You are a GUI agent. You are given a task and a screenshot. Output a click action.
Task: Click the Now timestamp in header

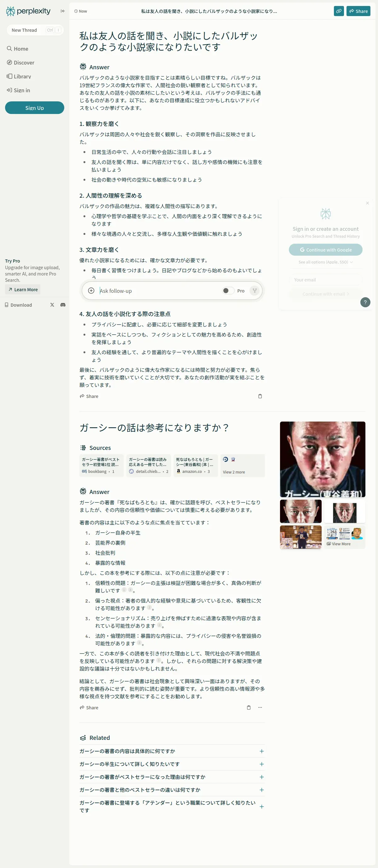click(81, 11)
